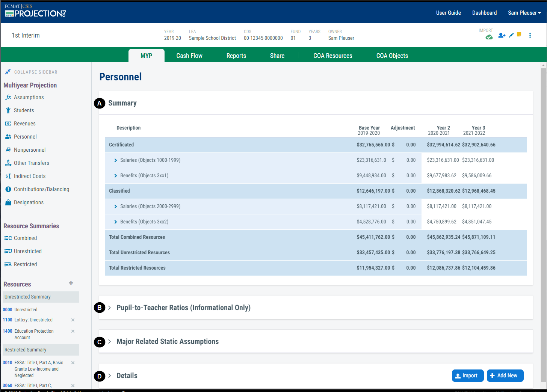
Task: Click the Summary section heading
Action: click(x=122, y=103)
